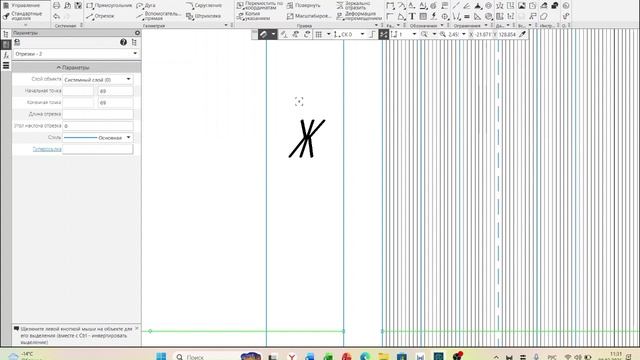Click the Масштабировать scale tool
Screen dimensions: 640x360
click(309, 16)
